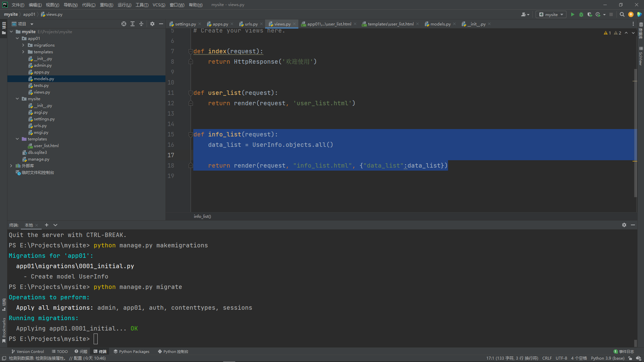This screenshot has width=644, height=362.
Task: Collapse the app01 folder
Action: [x=17, y=39]
